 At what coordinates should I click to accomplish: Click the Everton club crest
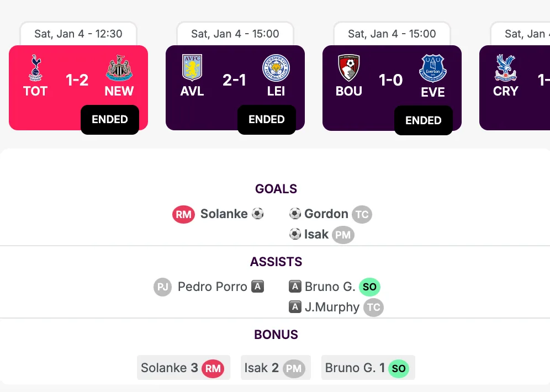click(433, 68)
